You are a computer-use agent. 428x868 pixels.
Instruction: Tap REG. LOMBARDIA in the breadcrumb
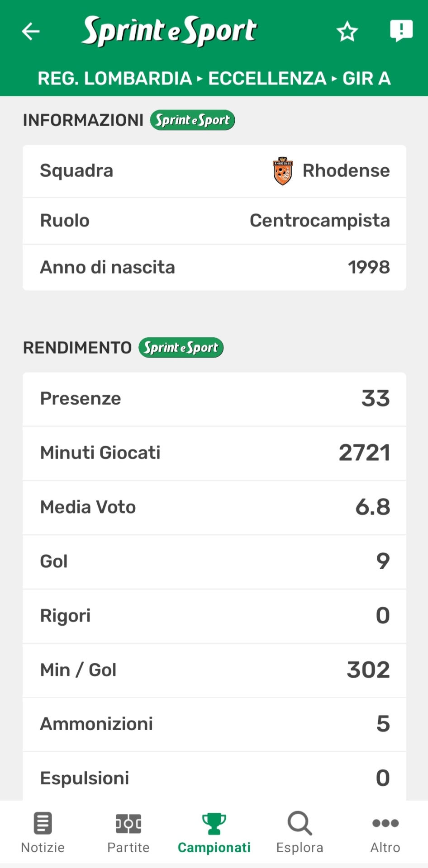click(x=114, y=79)
